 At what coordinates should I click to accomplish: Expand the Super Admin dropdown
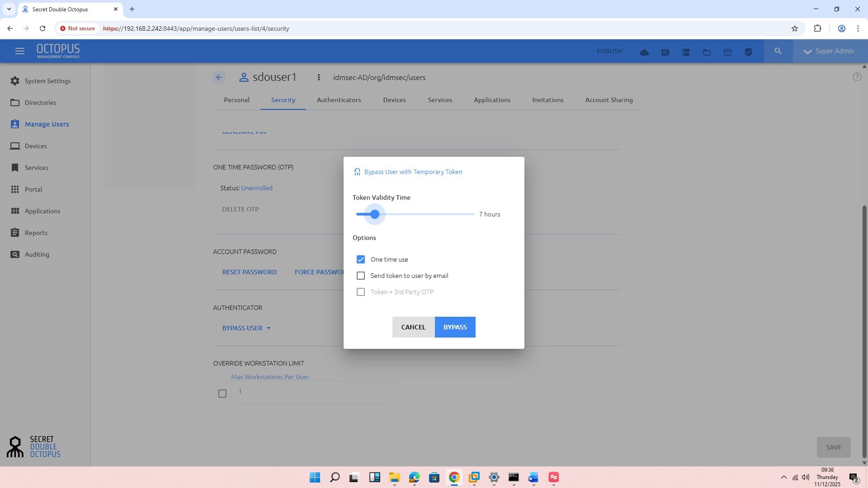pyautogui.click(x=830, y=51)
